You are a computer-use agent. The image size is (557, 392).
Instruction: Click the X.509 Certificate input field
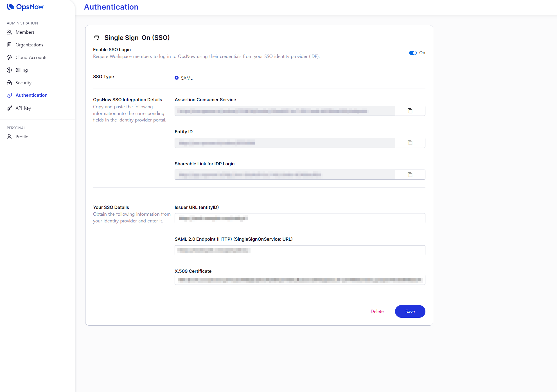(x=300, y=280)
